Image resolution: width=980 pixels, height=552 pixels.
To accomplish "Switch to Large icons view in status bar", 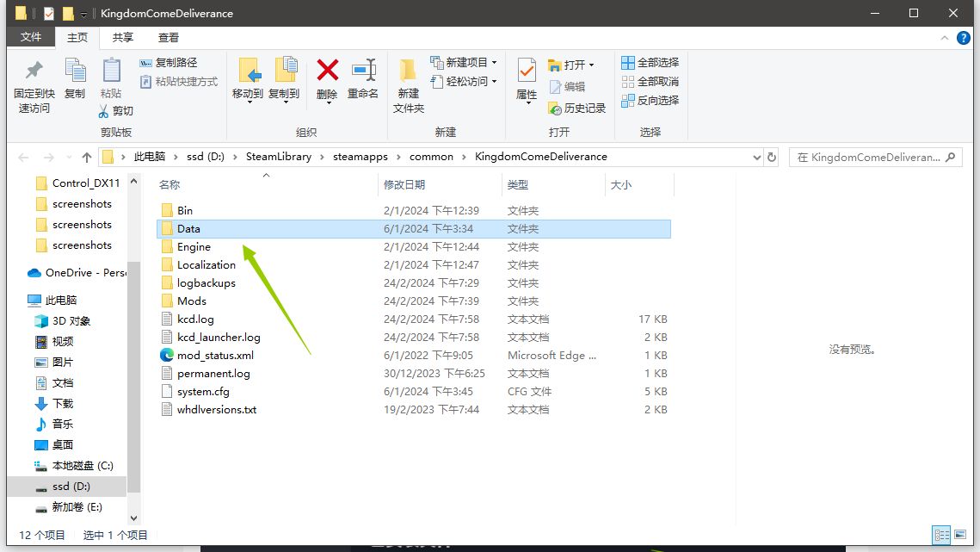I will pyautogui.click(x=960, y=535).
